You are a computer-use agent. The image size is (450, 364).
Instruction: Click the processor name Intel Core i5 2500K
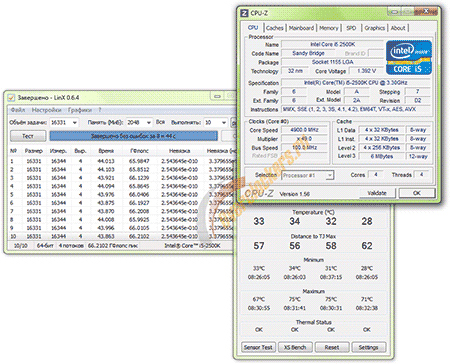point(332,44)
